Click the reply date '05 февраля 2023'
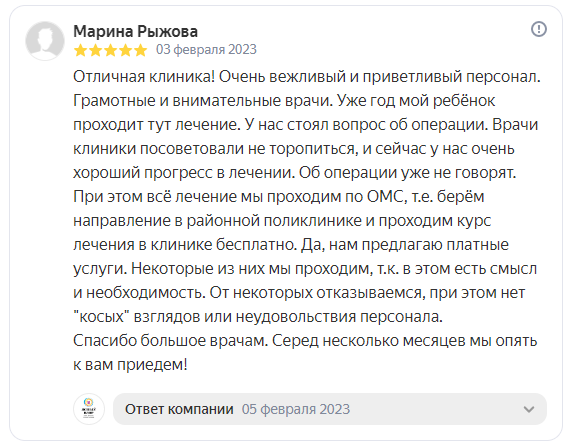 [296, 409]
